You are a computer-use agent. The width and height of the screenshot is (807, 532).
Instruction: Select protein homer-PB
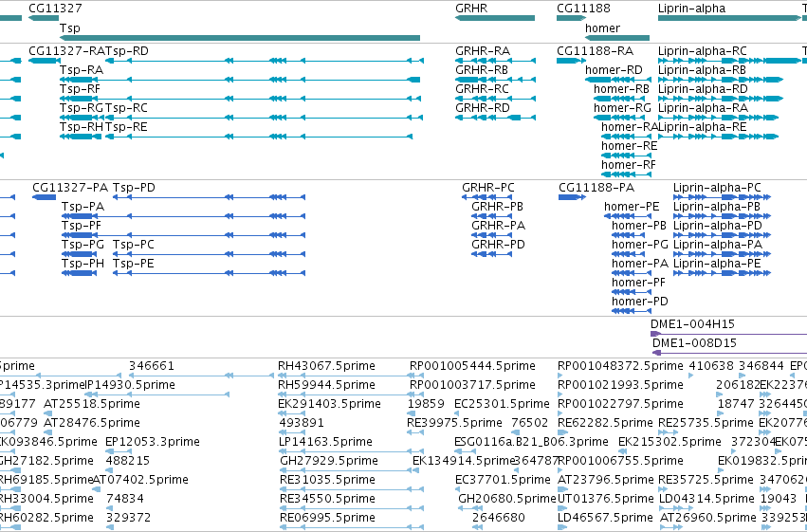coord(639,226)
